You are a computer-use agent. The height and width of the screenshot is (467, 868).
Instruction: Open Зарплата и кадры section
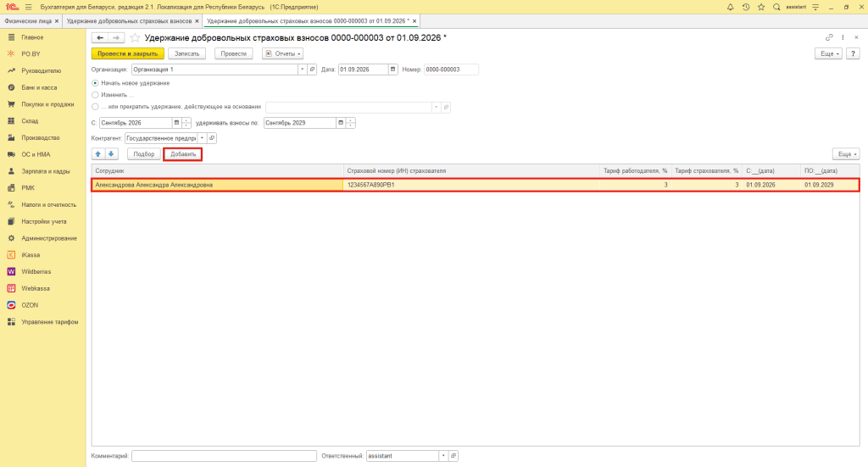(46, 171)
